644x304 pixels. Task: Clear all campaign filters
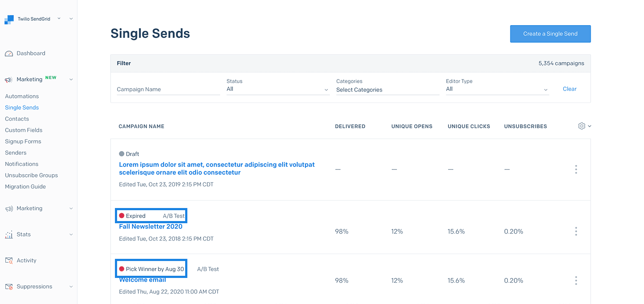coord(569,89)
